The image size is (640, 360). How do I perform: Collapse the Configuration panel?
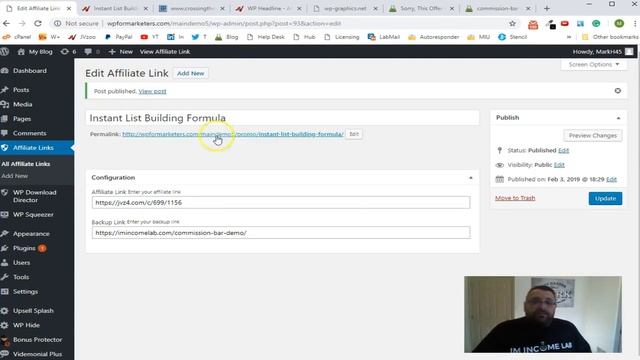click(471, 178)
